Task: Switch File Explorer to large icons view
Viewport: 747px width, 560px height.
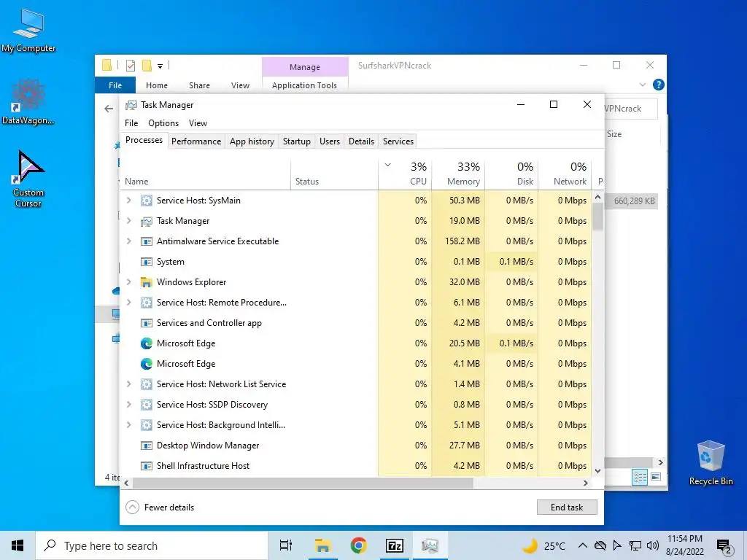Action: [656, 477]
